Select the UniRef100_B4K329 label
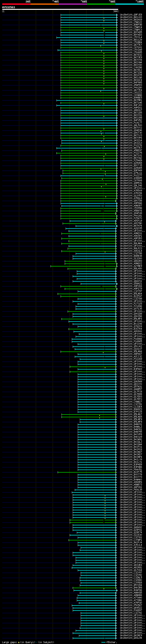 (131, 437)
